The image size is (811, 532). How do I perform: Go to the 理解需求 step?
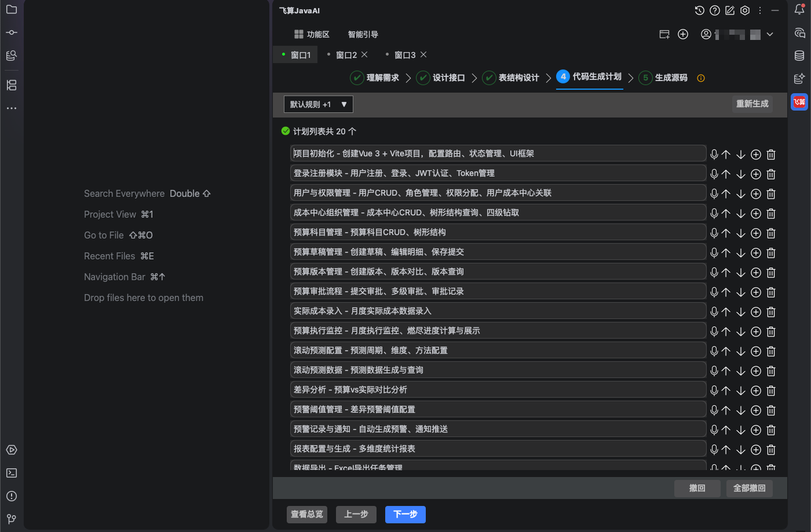coord(375,78)
